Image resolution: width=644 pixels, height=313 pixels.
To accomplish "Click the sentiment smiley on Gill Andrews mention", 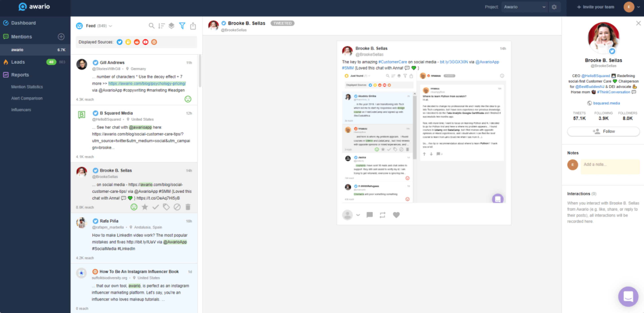I will (x=188, y=99).
